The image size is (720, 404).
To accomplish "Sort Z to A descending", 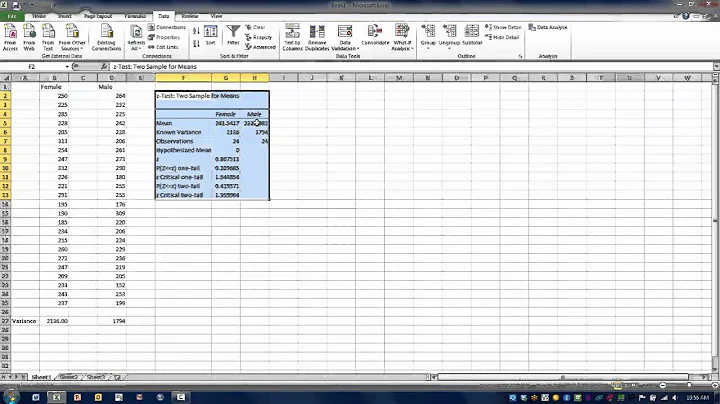I will coord(197,44).
